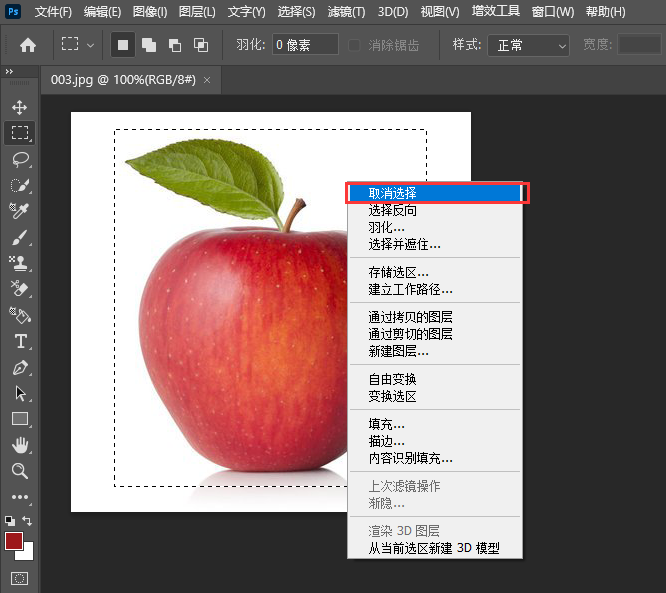The image size is (666, 593).
Task: Select the Type tool
Action: (x=20, y=341)
